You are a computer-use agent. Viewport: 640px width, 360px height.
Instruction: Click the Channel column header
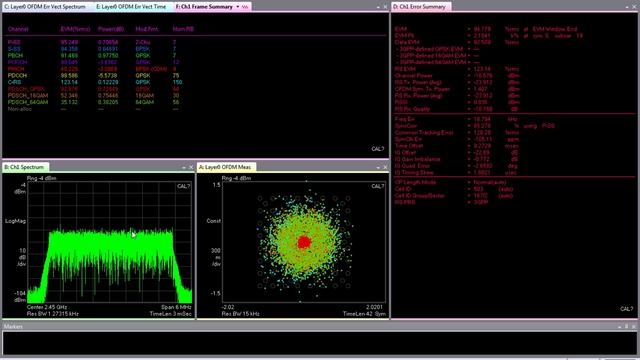click(18, 29)
